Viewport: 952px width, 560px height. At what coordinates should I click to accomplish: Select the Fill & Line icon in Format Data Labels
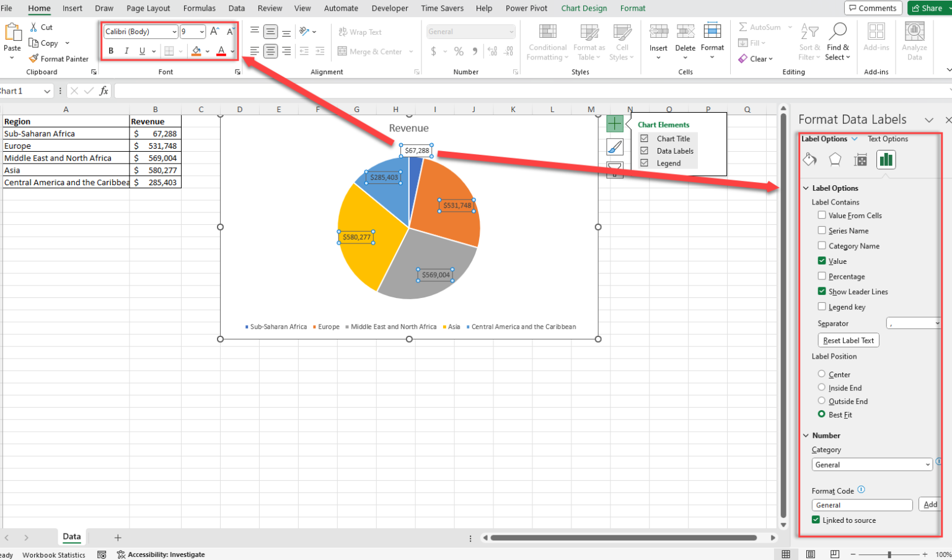tap(809, 159)
